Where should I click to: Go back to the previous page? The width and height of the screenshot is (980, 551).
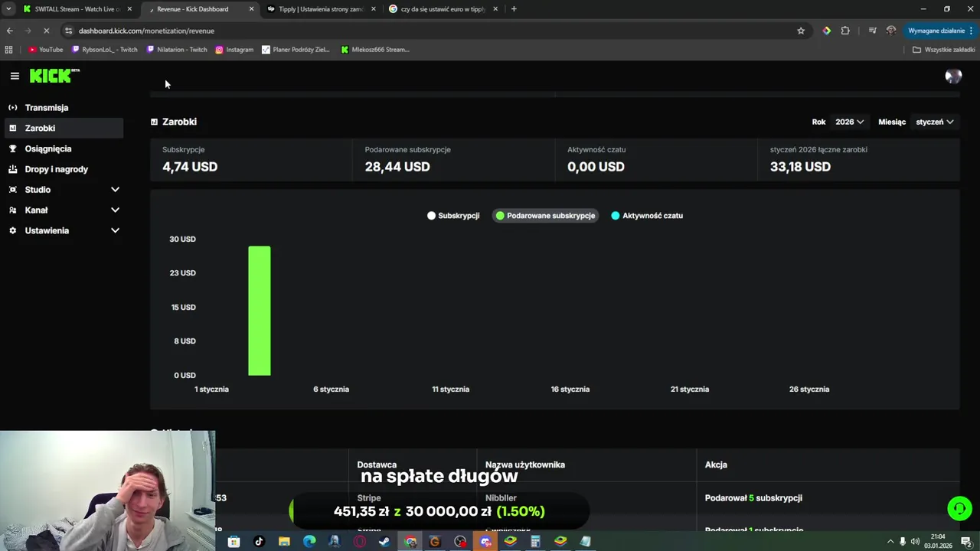[9, 31]
